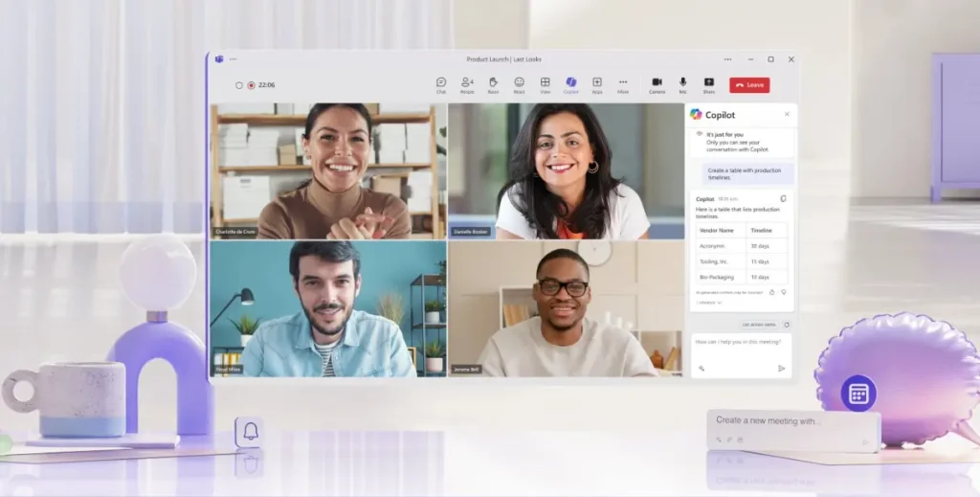Open the Apps button in toolbar
This screenshot has height=497, width=980.
point(597,85)
